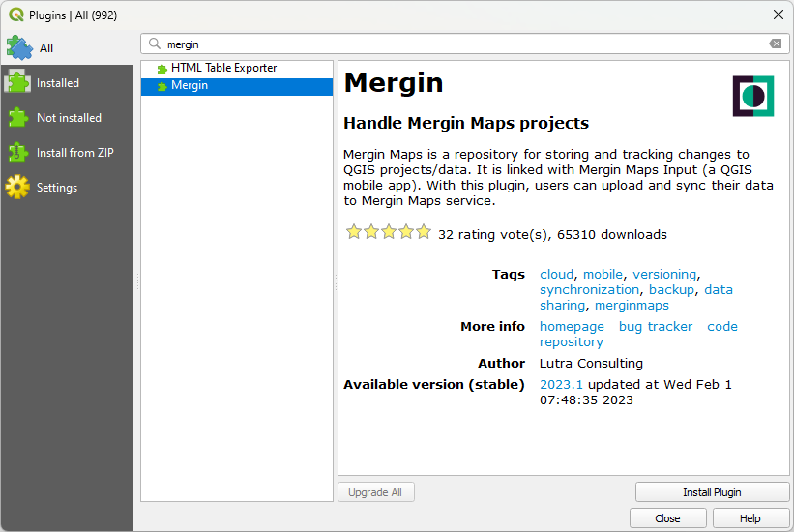Viewport: 794px width, 532px height.
Task: Switch to Not installed plugins tab
Action: click(x=68, y=118)
